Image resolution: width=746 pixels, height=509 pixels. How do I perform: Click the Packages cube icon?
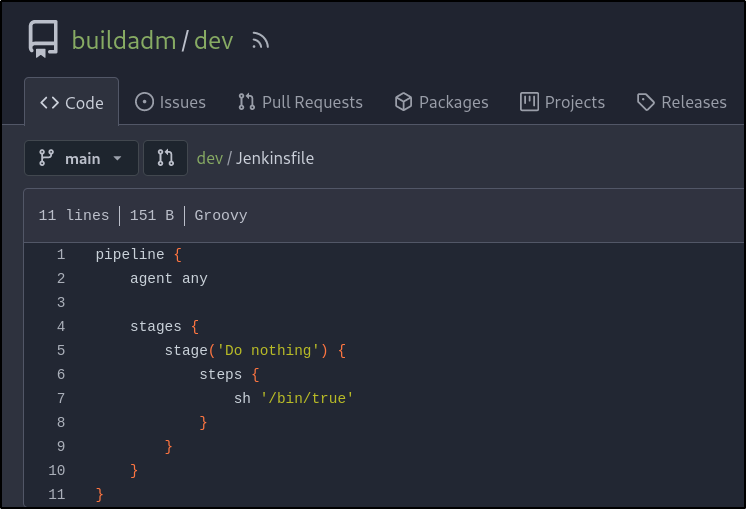[404, 102]
